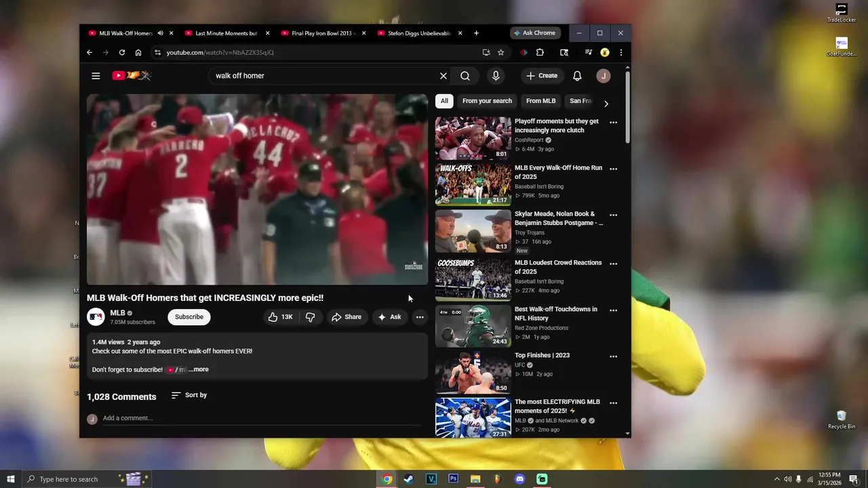Open options for 'Playoff moments' video
The image size is (868, 488).
[x=613, y=123]
